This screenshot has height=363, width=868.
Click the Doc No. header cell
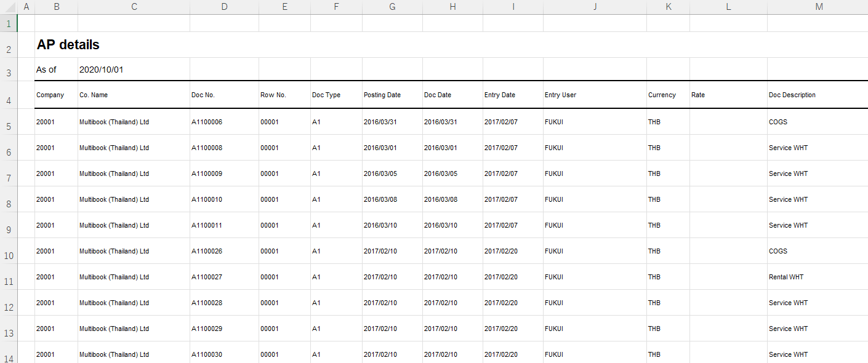(225, 95)
